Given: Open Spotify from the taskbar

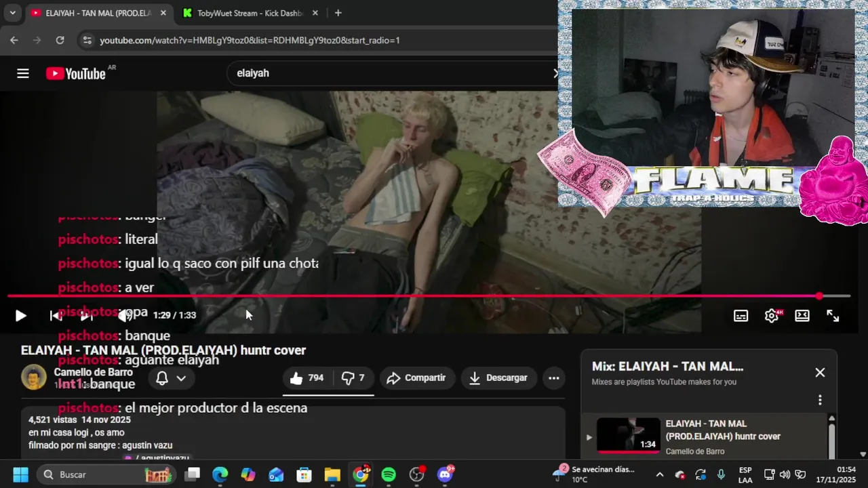Looking at the screenshot, I should tap(389, 474).
